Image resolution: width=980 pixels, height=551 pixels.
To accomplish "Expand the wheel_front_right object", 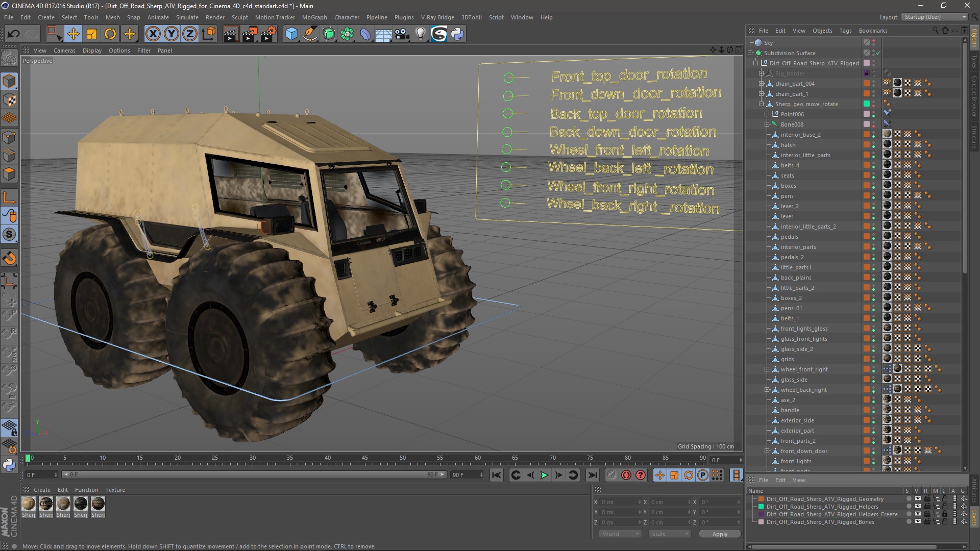I will (767, 369).
